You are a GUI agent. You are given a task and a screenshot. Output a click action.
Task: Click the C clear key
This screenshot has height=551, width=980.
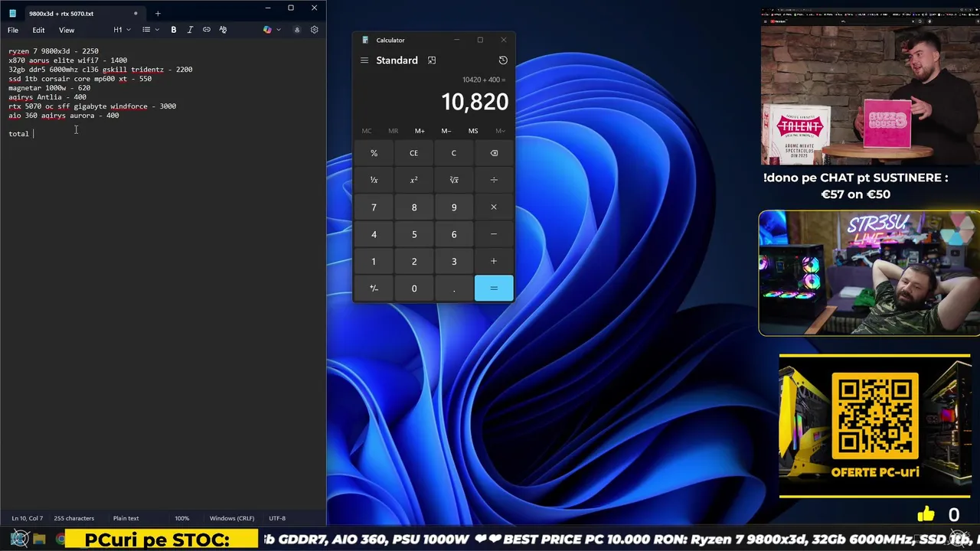(x=454, y=153)
